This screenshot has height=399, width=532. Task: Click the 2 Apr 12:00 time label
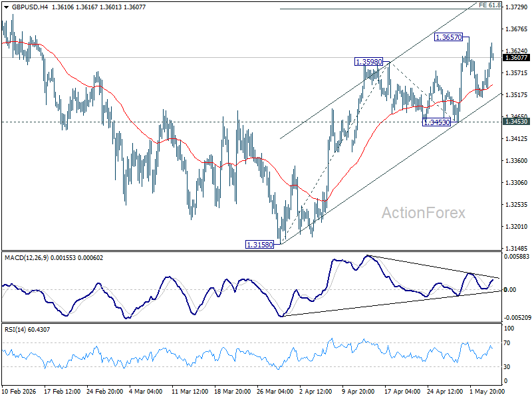pyautogui.click(x=316, y=392)
